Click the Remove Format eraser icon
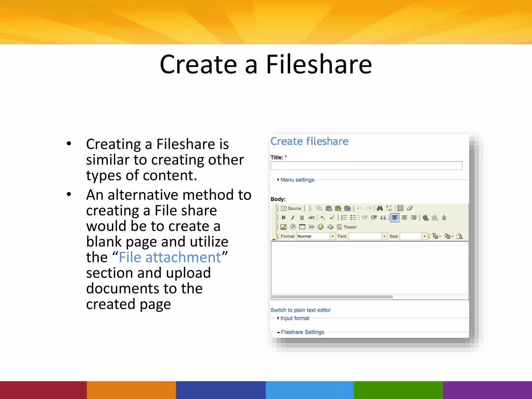532x399 pixels. (410, 208)
